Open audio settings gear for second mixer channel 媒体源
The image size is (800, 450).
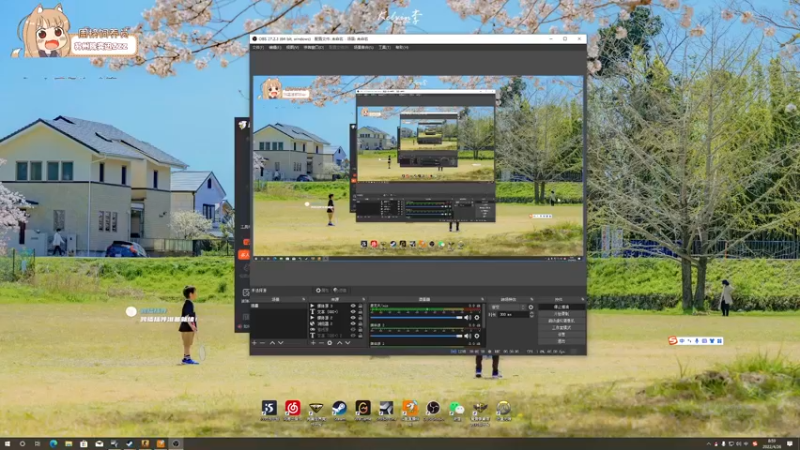477,336
